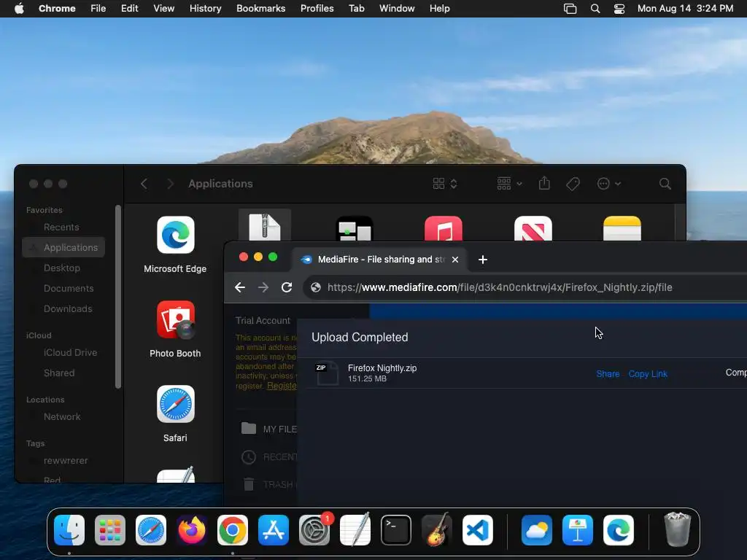Open TextEdit from the Dock
The height and width of the screenshot is (560, 747).
pos(355,530)
